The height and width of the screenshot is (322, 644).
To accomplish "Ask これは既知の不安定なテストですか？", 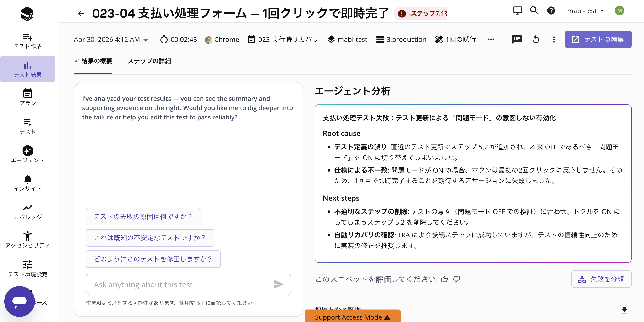I will pos(150,238).
